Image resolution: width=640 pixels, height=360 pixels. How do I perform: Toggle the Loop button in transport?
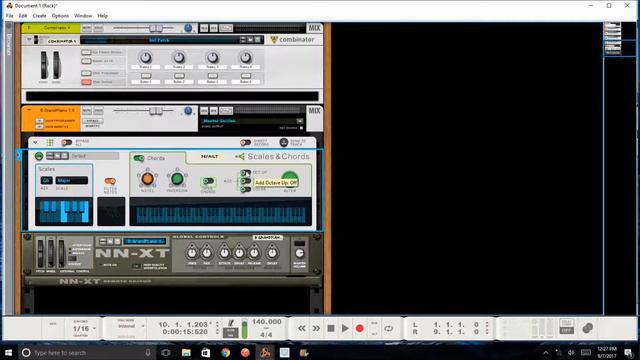coord(389,328)
